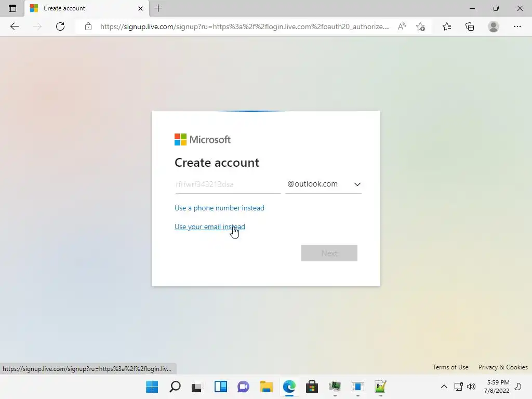Go back with the browser back arrow
The width and height of the screenshot is (532, 399).
pyautogui.click(x=14, y=26)
